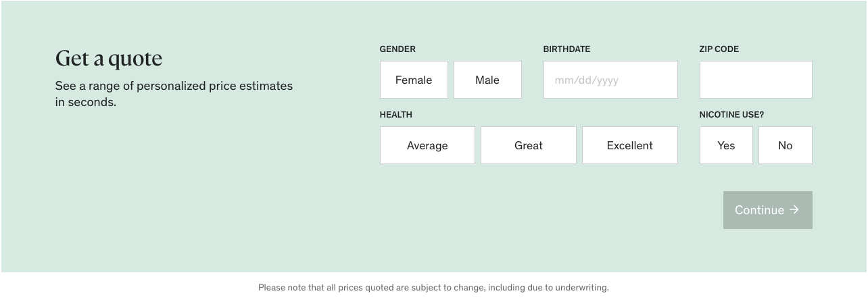Viewport: 868px width, 304px height.
Task: Choose Excellent health option
Action: 629,145
